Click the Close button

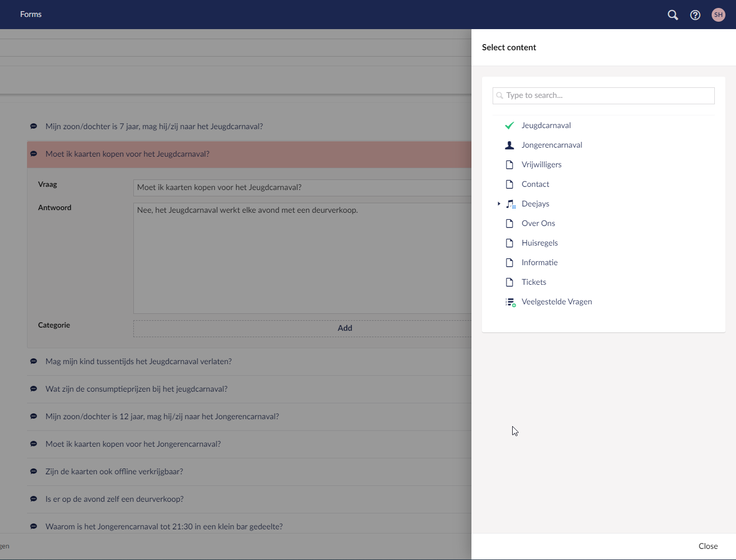click(x=708, y=546)
